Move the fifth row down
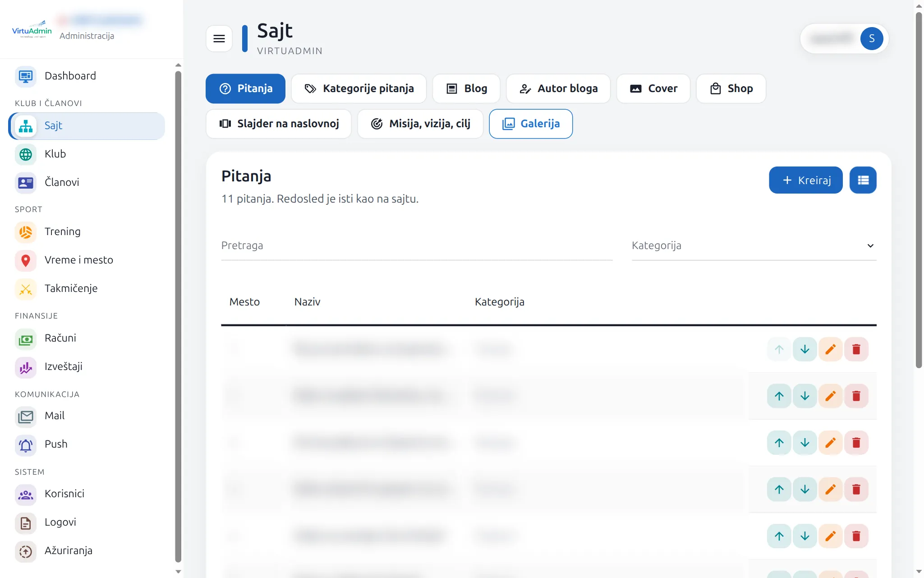 [x=804, y=536]
